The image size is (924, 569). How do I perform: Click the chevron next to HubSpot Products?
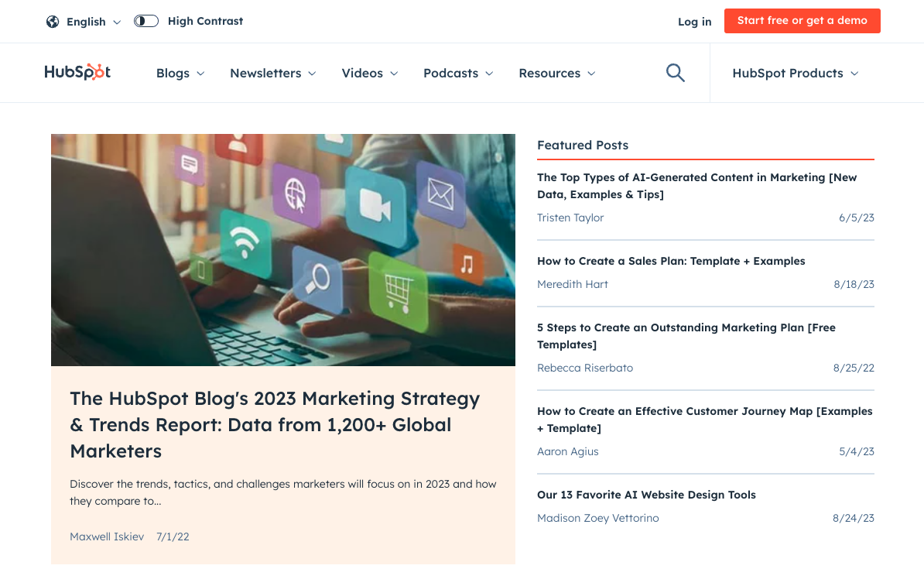(x=854, y=74)
